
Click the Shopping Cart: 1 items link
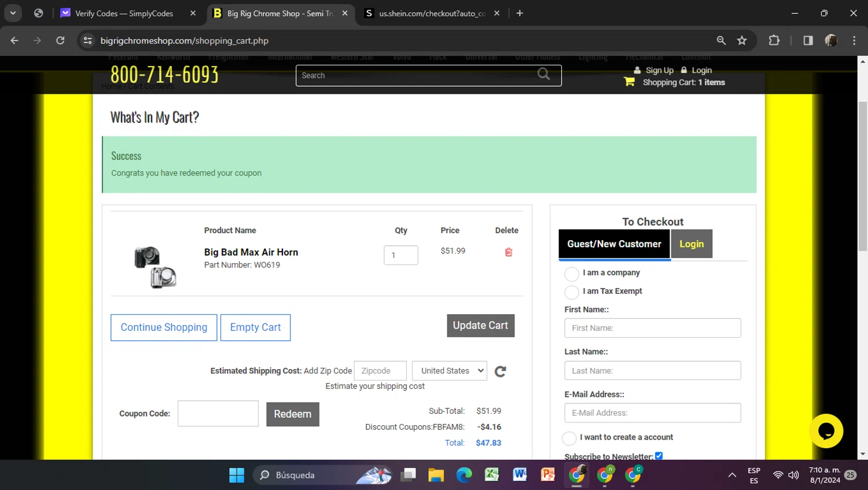click(683, 82)
